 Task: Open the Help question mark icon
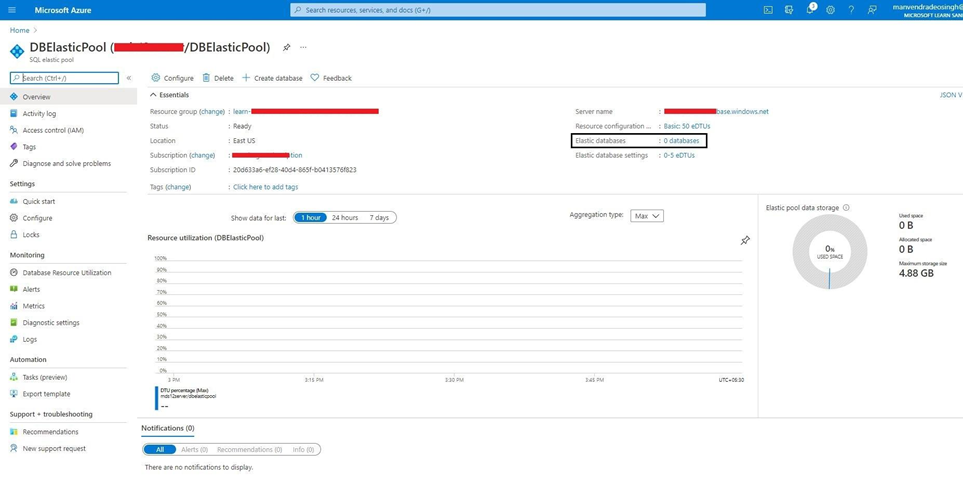pyautogui.click(x=851, y=10)
